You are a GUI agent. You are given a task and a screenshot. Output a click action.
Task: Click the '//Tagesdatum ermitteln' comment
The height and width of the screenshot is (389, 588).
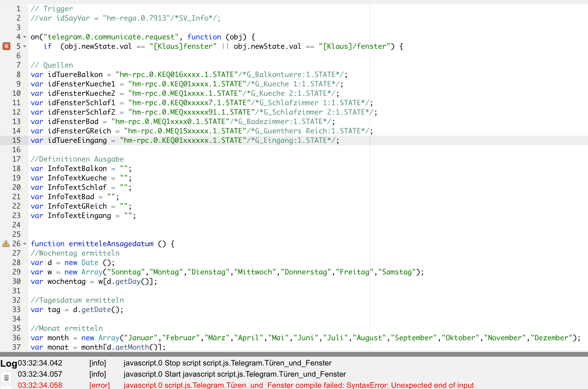77,300
